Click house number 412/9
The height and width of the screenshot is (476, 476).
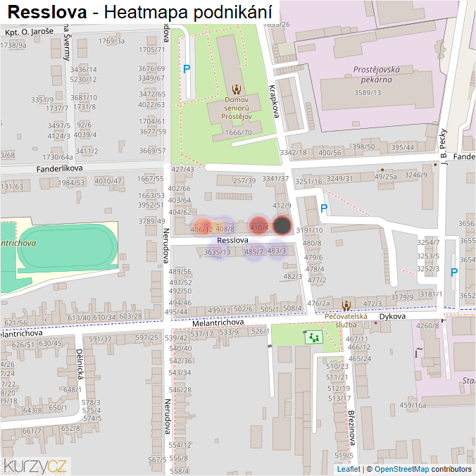[x=282, y=206]
